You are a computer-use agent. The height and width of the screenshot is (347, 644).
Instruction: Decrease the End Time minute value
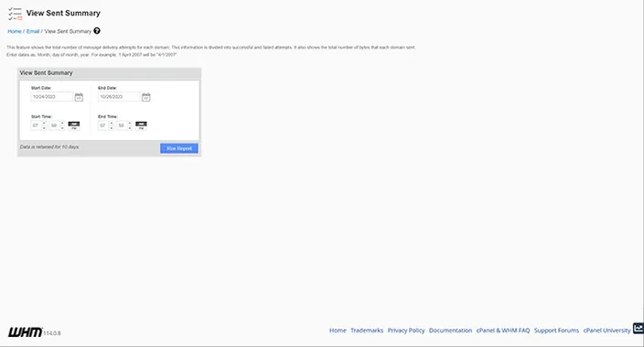pos(130,128)
